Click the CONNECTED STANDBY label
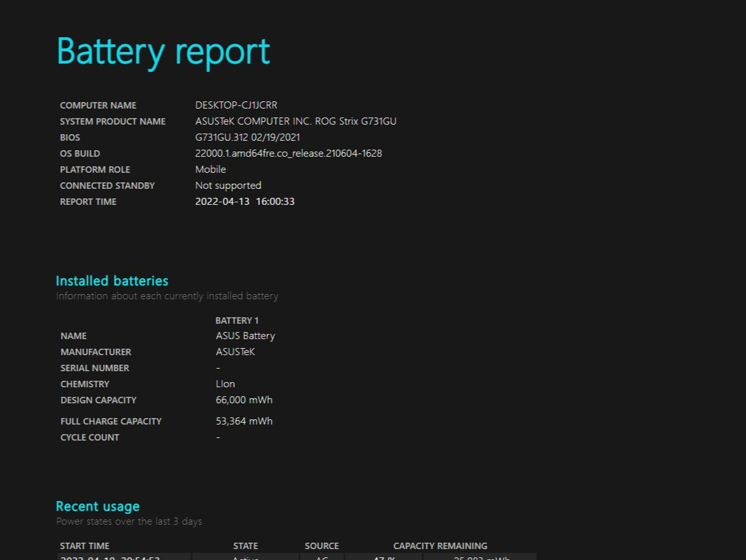Viewport: 746px width, 560px height. coord(107,186)
